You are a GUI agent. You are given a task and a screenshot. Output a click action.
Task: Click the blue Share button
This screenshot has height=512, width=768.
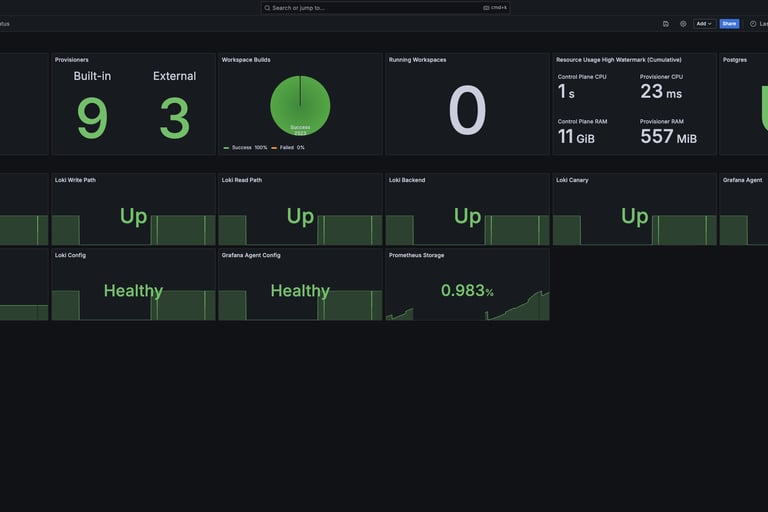coord(729,24)
